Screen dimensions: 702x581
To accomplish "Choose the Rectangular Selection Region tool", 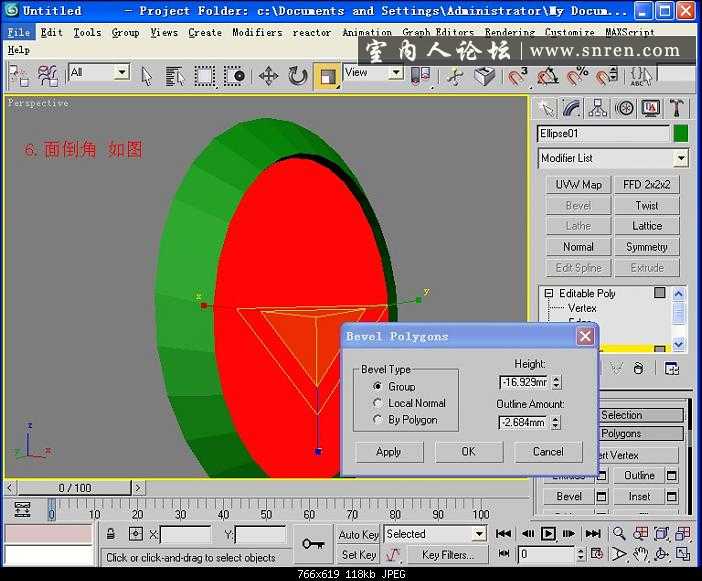I will pyautogui.click(x=204, y=75).
